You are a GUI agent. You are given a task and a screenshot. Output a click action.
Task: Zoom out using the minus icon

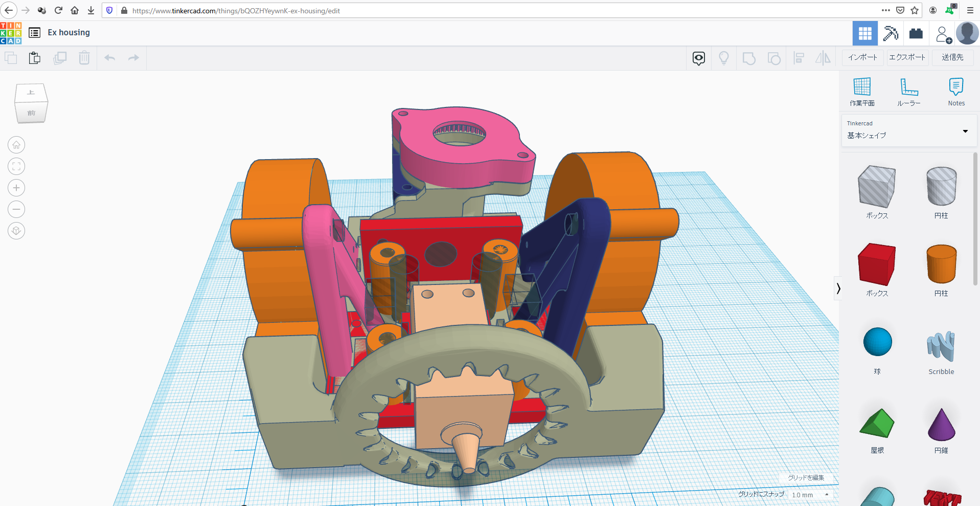click(x=16, y=210)
